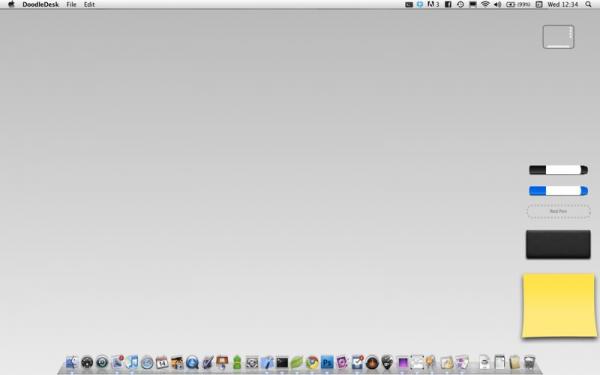
Task: Click the screen thumbnail in the top right
Action: pos(558,37)
